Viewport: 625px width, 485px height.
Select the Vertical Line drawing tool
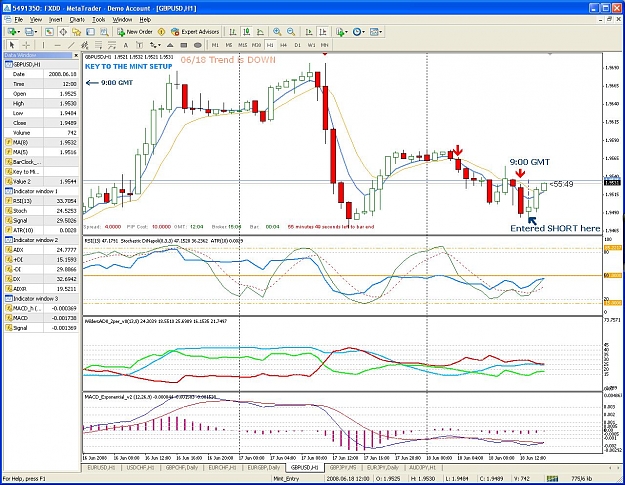click(x=43, y=45)
